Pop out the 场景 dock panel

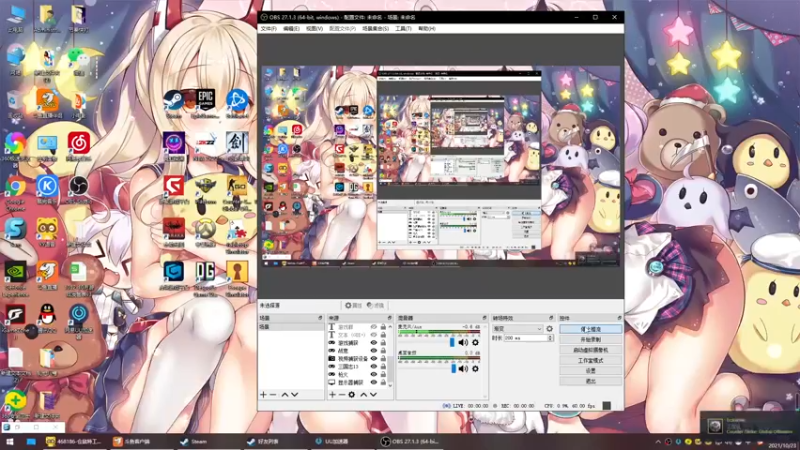(320, 318)
